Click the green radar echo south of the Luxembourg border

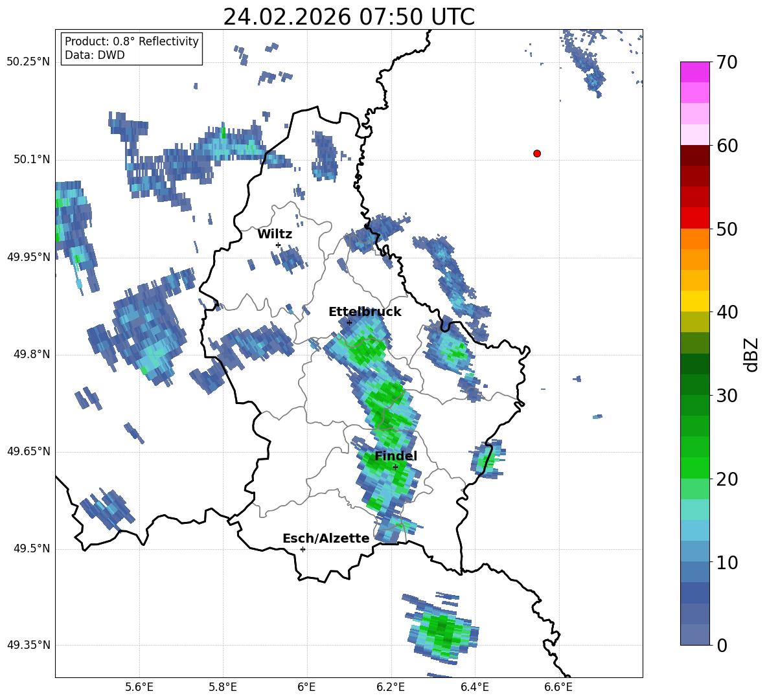tap(442, 628)
